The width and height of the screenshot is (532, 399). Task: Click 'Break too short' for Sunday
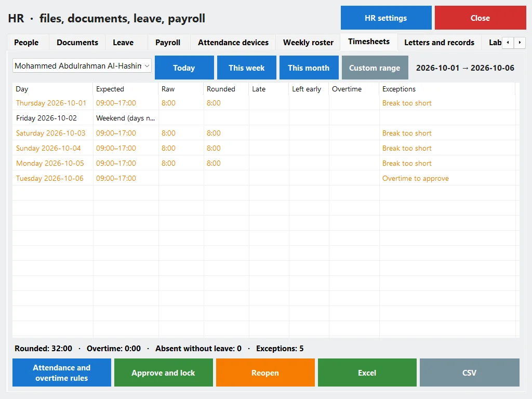[407, 148]
